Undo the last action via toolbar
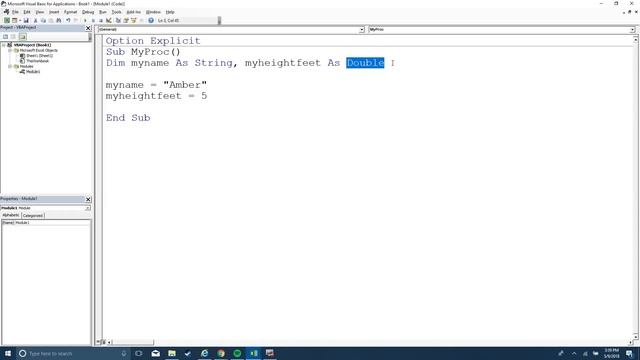The width and height of the screenshot is (640, 360). click(68, 20)
